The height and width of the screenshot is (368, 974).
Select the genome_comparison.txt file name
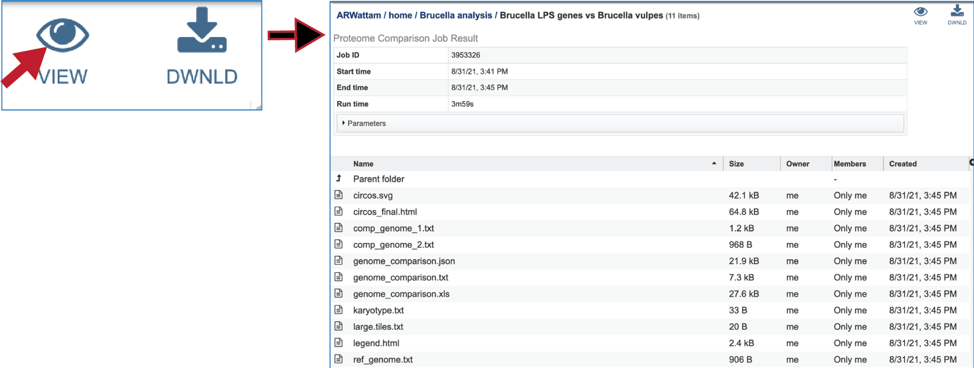401,277
